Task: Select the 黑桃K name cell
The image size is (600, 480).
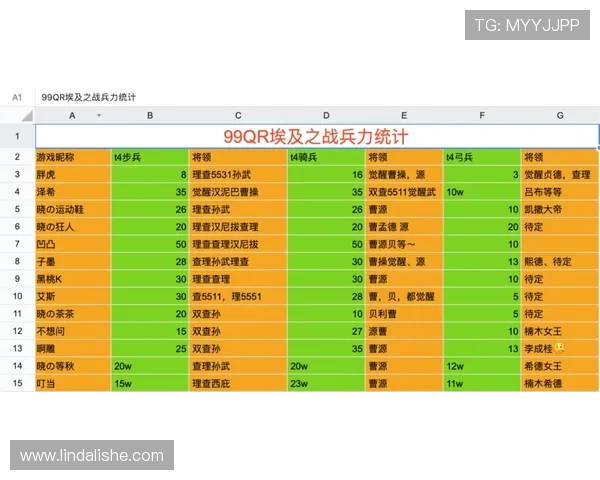Action: coord(73,279)
